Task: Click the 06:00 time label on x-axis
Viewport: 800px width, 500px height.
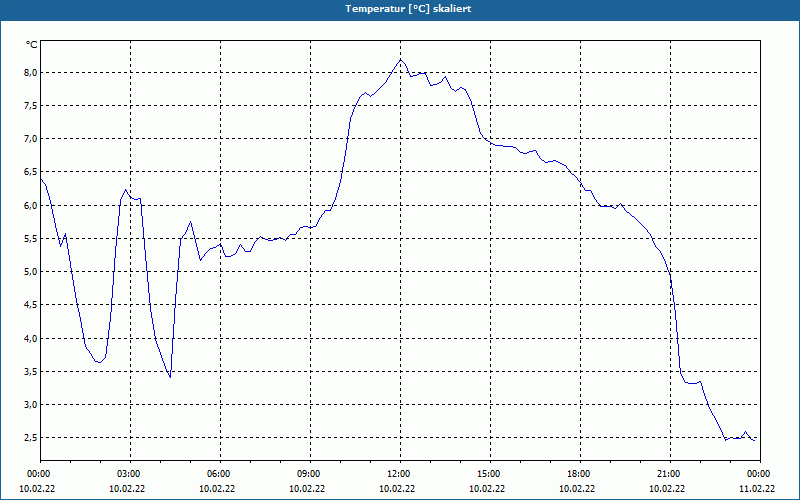Action: (x=220, y=474)
